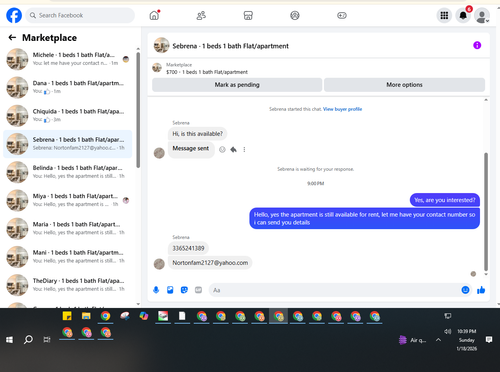Click Mark as pending button
Screen dimensions: 500x372
pos(237,85)
